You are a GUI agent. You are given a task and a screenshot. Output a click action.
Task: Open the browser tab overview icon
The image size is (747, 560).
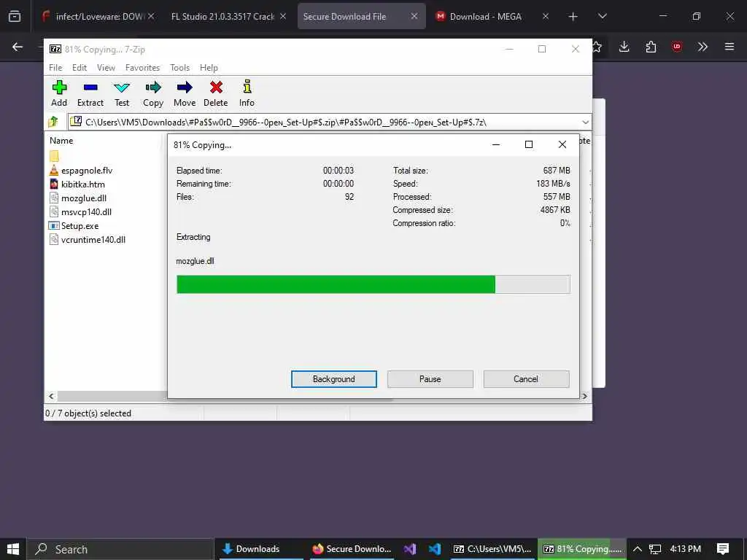[15, 16]
